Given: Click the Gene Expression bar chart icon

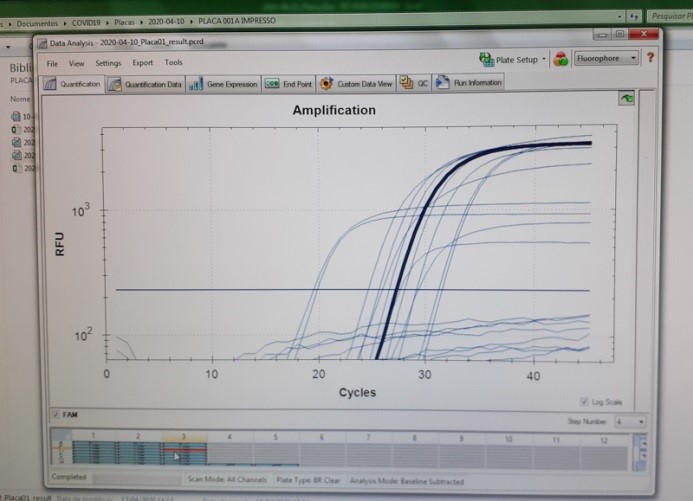Looking at the screenshot, I should [x=197, y=85].
